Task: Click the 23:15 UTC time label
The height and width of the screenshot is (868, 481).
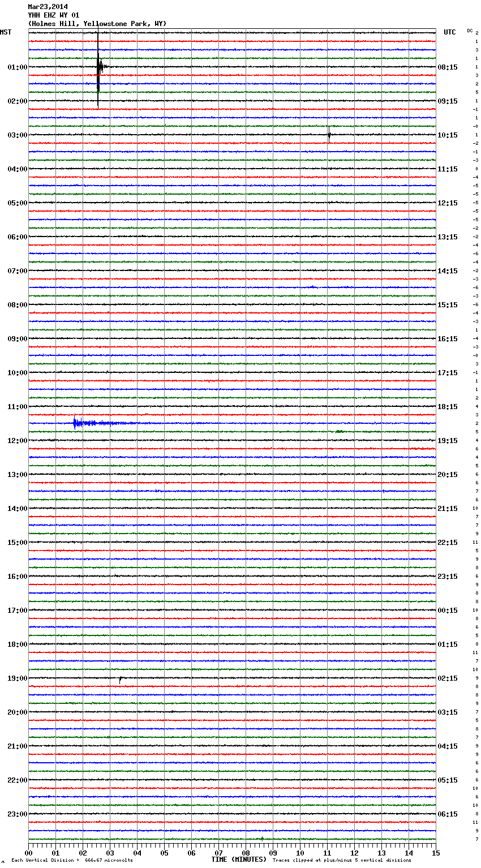Action: (448, 577)
